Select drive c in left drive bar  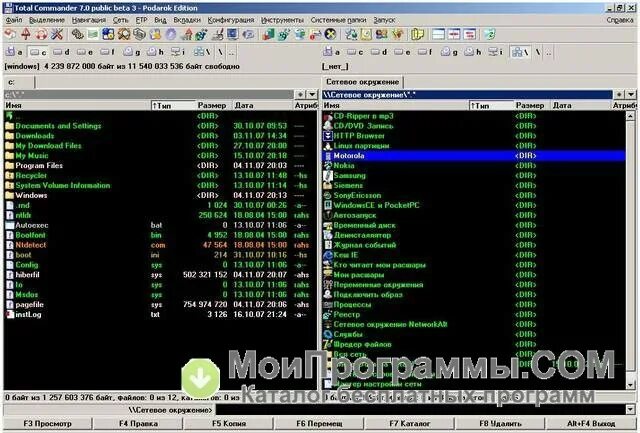38,52
